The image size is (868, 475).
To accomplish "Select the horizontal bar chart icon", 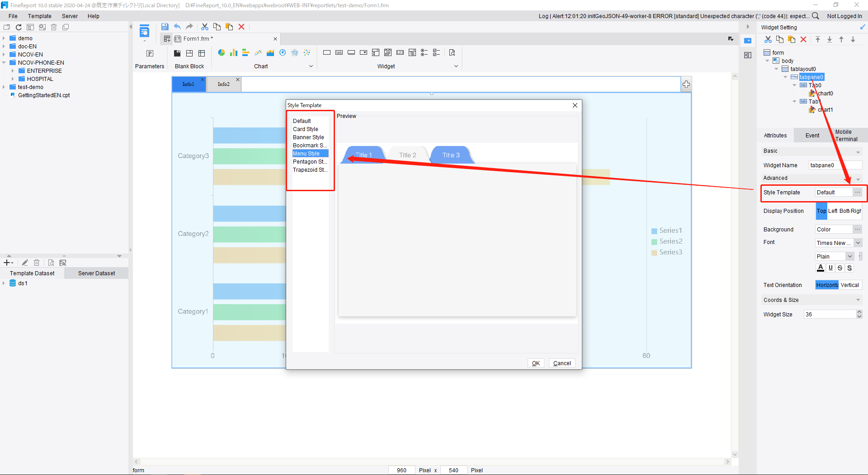I will [x=246, y=53].
